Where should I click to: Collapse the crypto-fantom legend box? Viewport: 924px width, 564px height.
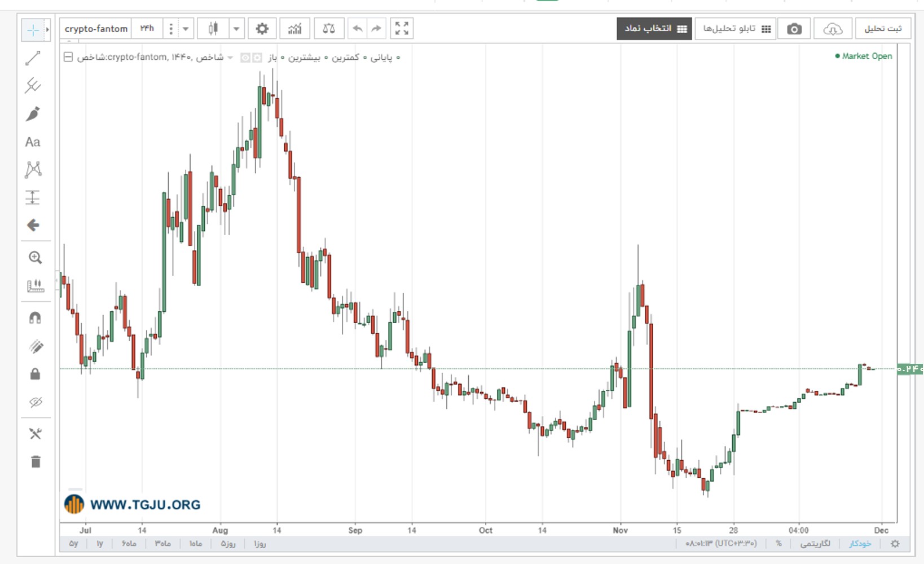click(68, 57)
